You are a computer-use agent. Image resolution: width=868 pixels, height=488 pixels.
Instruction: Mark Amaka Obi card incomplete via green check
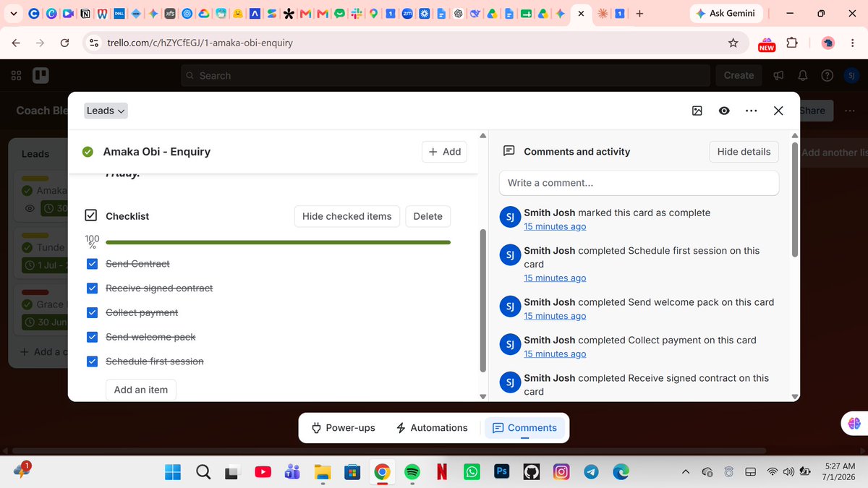click(88, 152)
